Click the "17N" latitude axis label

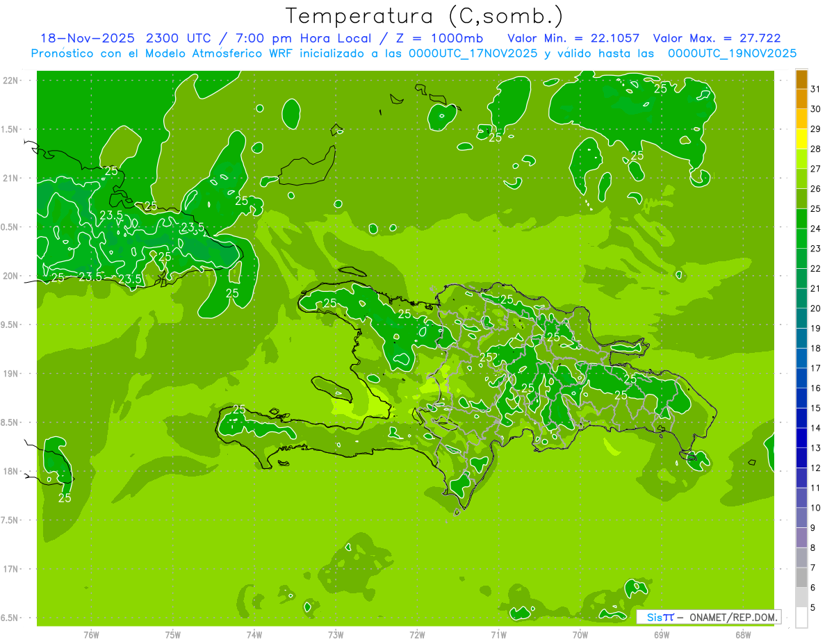point(10,569)
